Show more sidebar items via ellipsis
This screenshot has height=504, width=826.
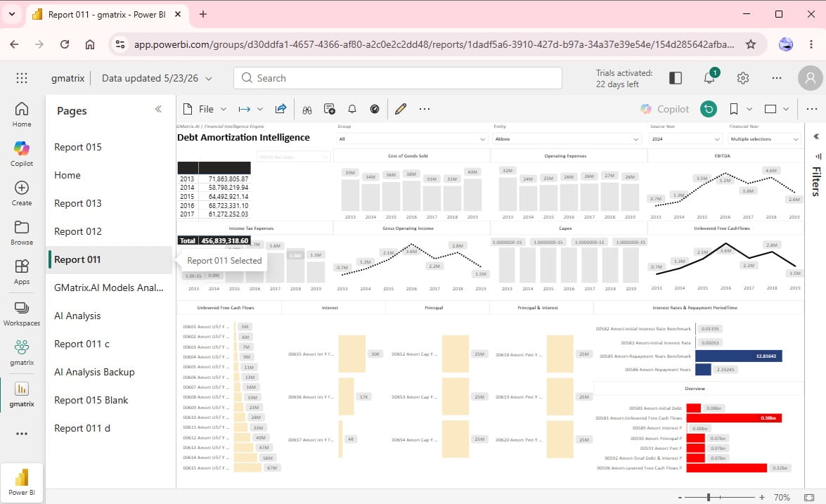[x=22, y=434]
